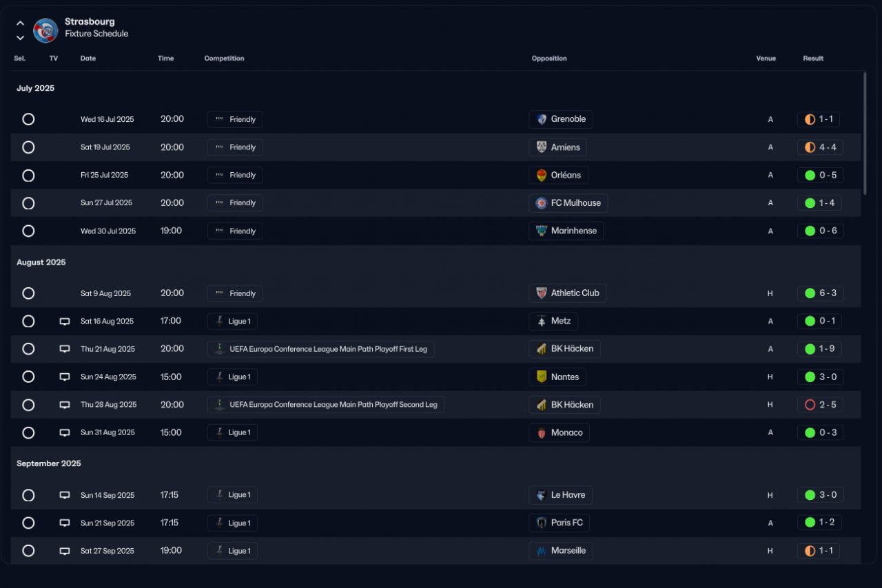This screenshot has width=882, height=588.
Task: Click the fixture list vertical scrollbar
Action: point(865,132)
